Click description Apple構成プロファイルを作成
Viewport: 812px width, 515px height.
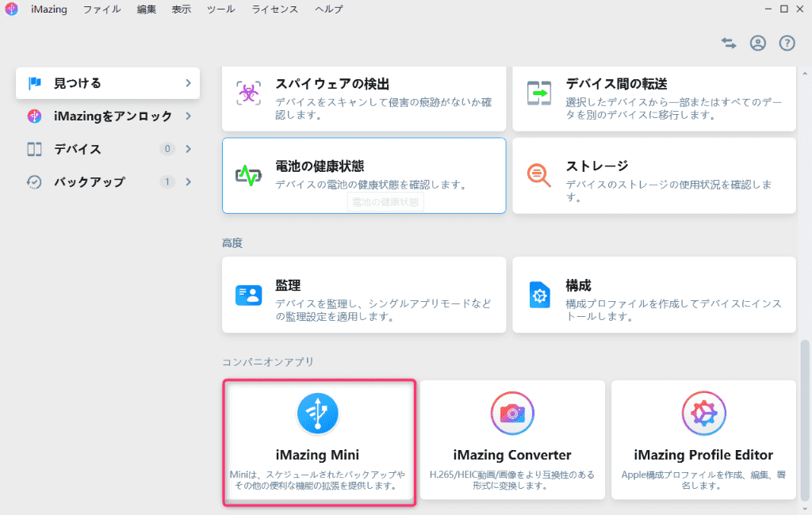click(x=704, y=480)
